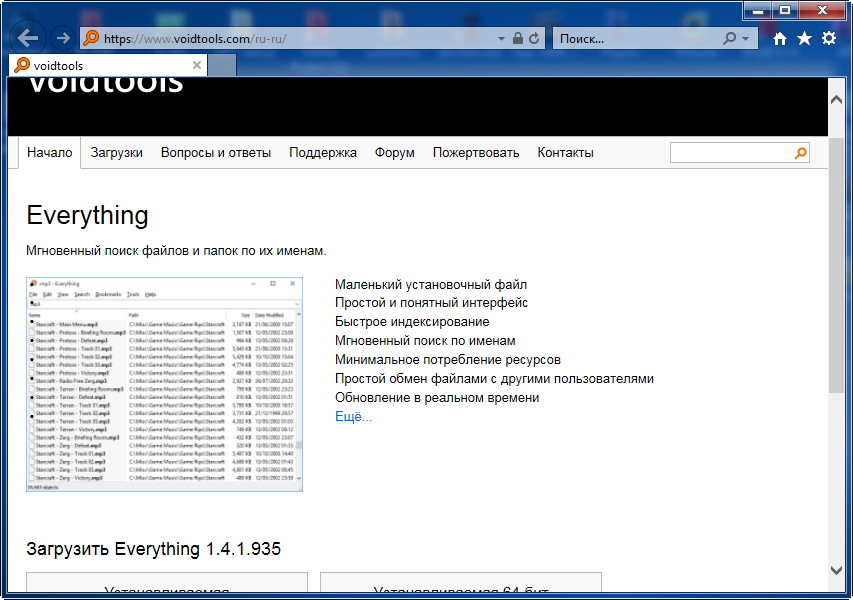Click text Обновление в реальном времени
853x600 pixels.
pyautogui.click(x=437, y=398)
